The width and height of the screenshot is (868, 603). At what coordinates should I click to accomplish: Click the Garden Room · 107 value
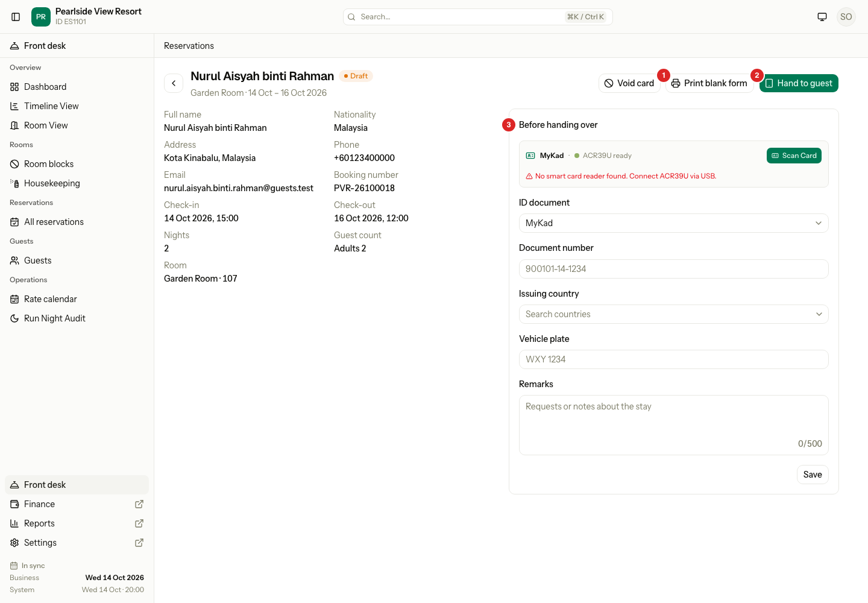(x=201, y=279)
